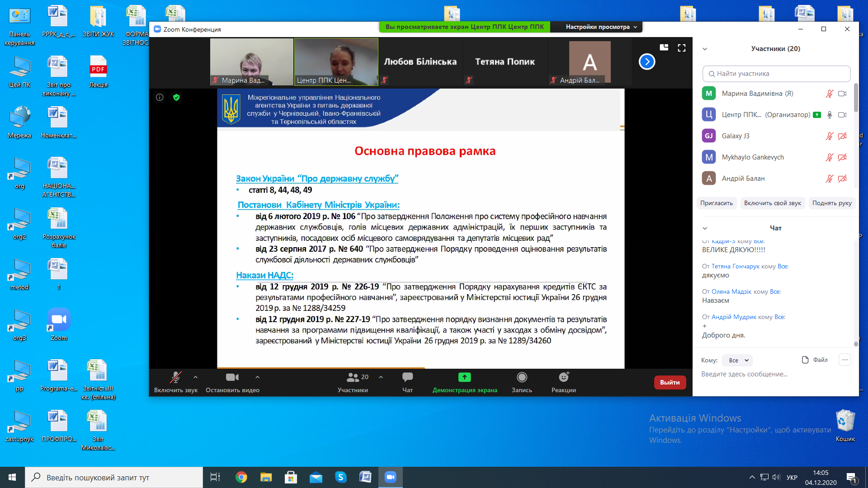Unmute microphone with Включить звук button

click(175, 382)
